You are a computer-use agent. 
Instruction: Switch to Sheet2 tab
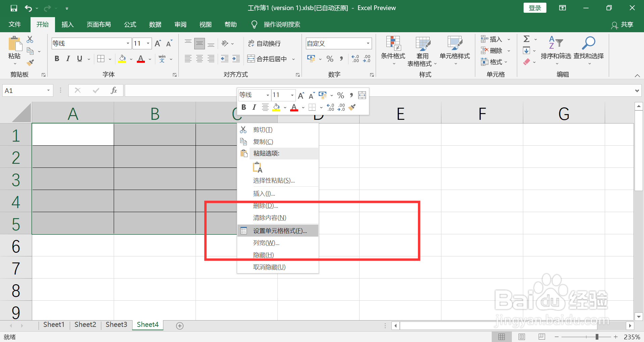coord(85,325)
